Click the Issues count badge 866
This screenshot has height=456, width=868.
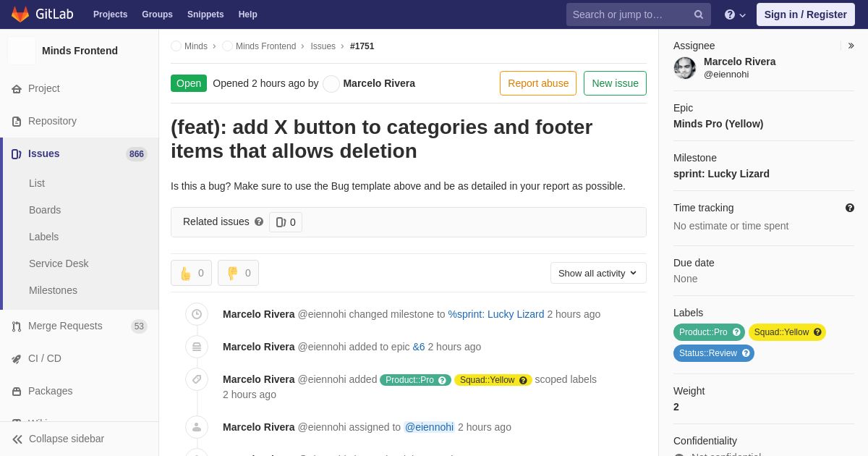coord(137,154)
